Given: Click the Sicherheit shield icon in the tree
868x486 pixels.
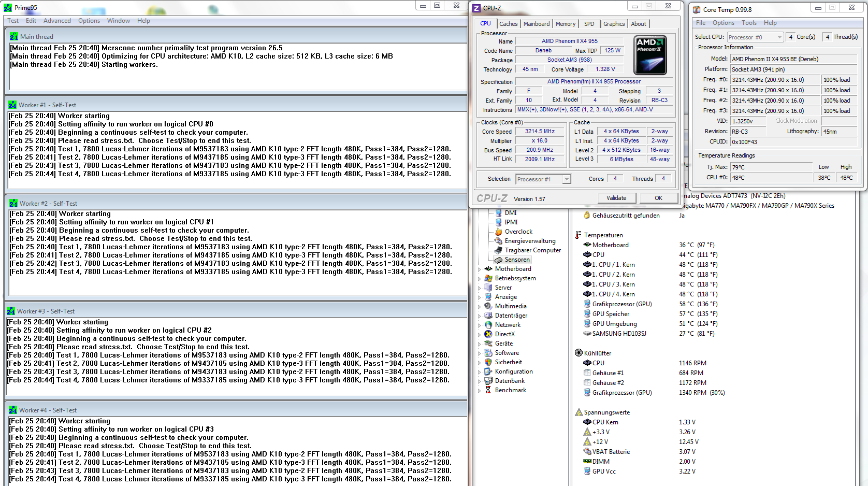Looking at the screenshot, I should [x=488, y=362].
